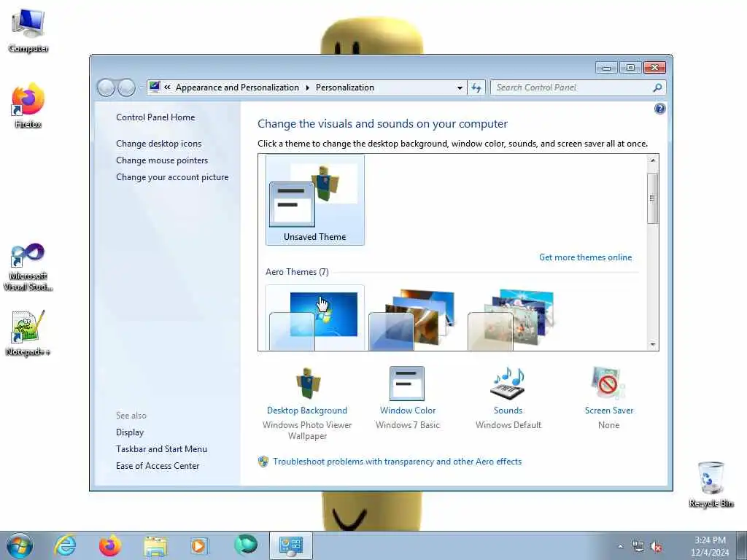Click the muted volume tray icon
The height and width of the screenshot is (560, 747).
coord(656,547)
